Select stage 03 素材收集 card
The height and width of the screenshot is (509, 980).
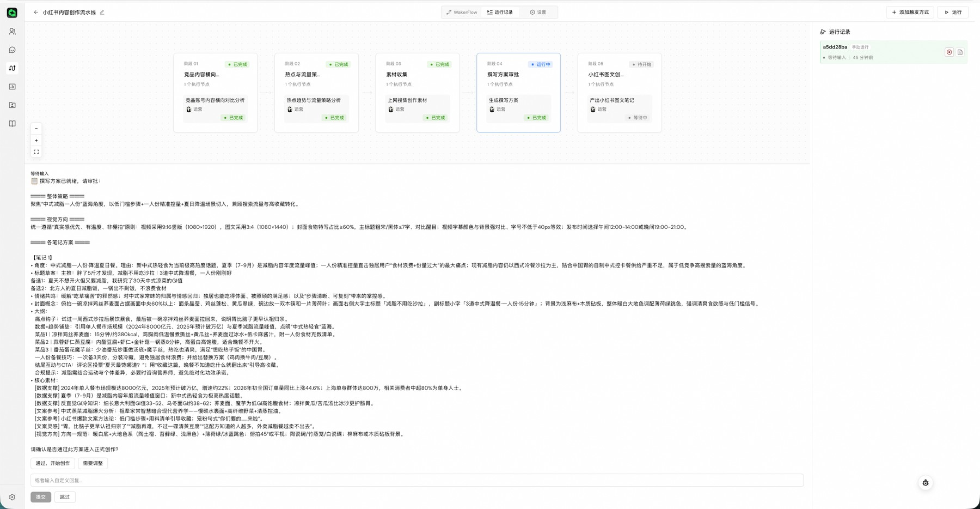(418, 93)
